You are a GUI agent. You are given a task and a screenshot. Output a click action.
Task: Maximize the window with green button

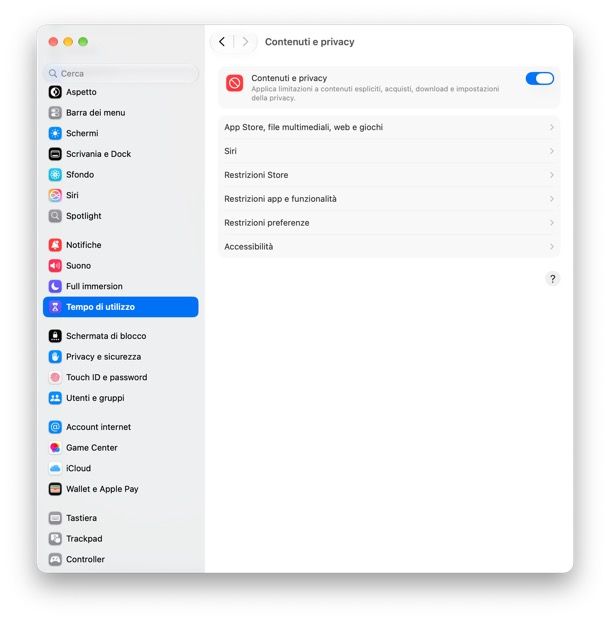[x=83, y=42]
